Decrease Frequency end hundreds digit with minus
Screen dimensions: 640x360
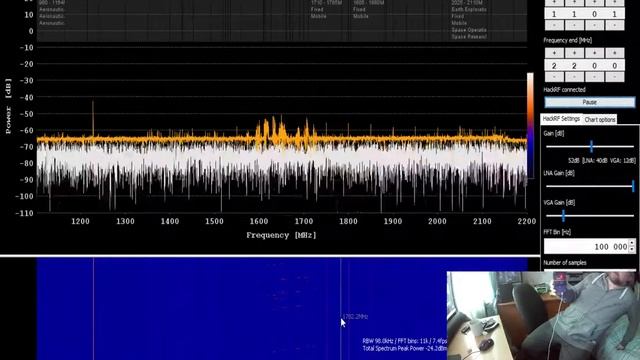coord(574,77)
